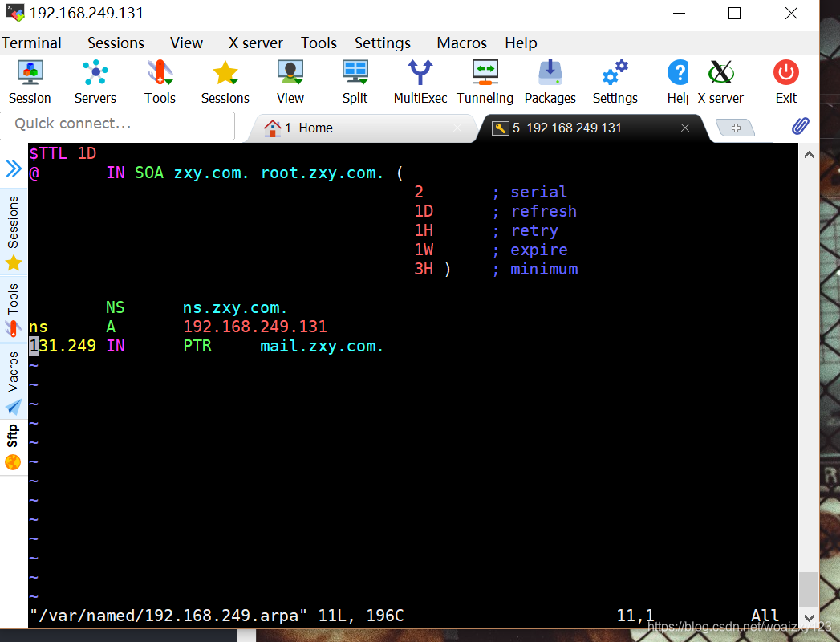Open the Settings menu in menu bar
The image size is (840, 642).
coord(383,43)
